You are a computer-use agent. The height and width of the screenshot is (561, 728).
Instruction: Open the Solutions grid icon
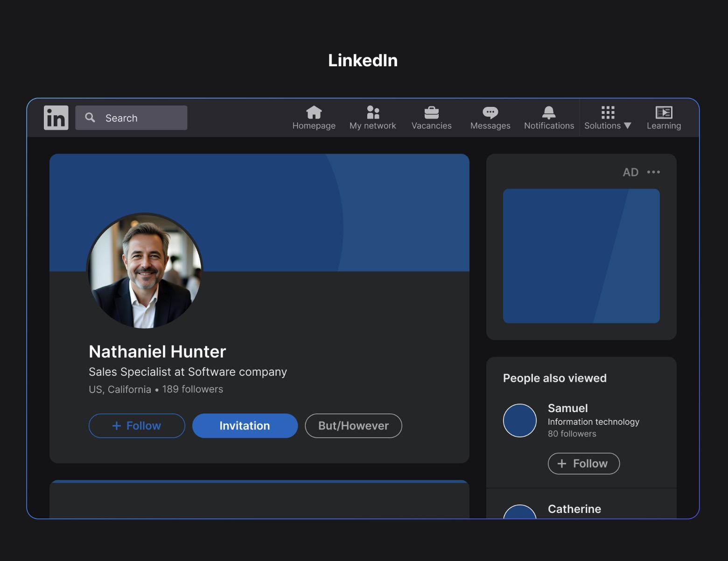608,112
